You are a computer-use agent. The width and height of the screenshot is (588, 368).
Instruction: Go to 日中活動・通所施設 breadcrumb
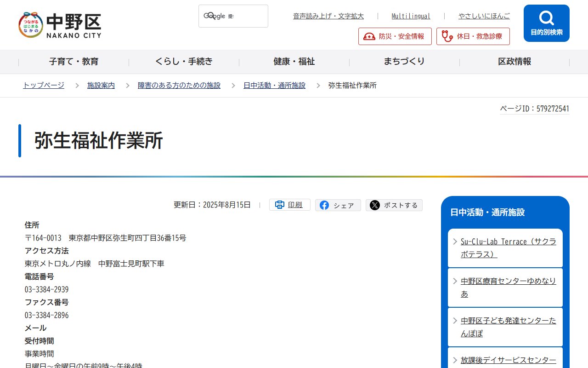click(274, 86)
